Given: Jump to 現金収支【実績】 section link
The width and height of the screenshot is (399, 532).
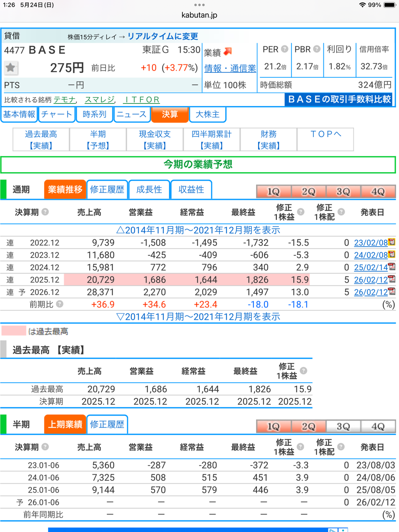Looking at the screenshot, I should [155, 140].
